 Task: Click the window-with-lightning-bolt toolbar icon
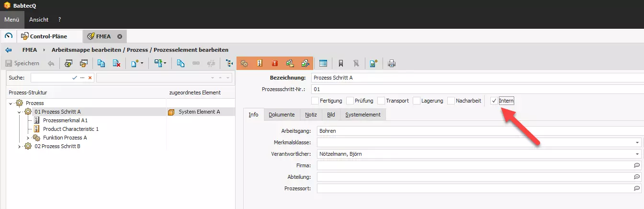point(68,63)
